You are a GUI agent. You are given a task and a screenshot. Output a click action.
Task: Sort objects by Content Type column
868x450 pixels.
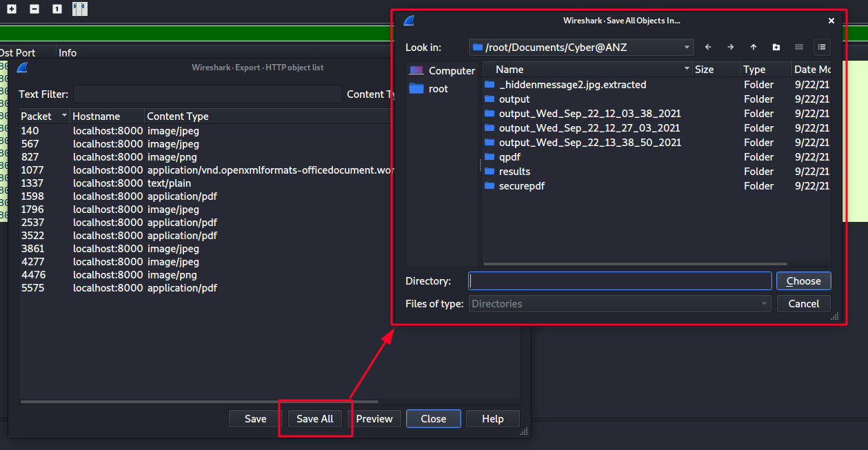pyautogui.click(x=269, y=116)
